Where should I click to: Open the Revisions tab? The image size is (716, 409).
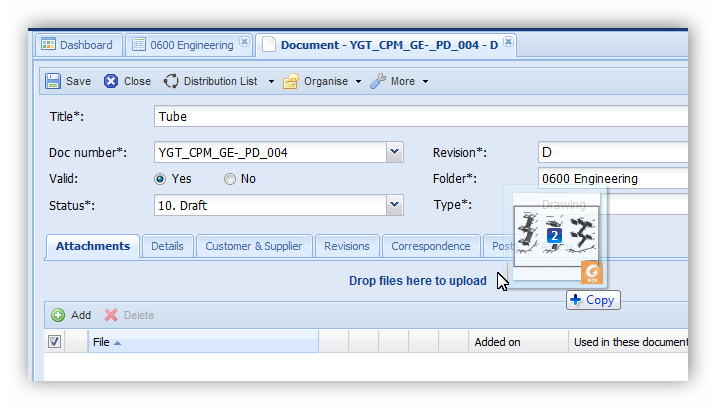tap(347, 246)
